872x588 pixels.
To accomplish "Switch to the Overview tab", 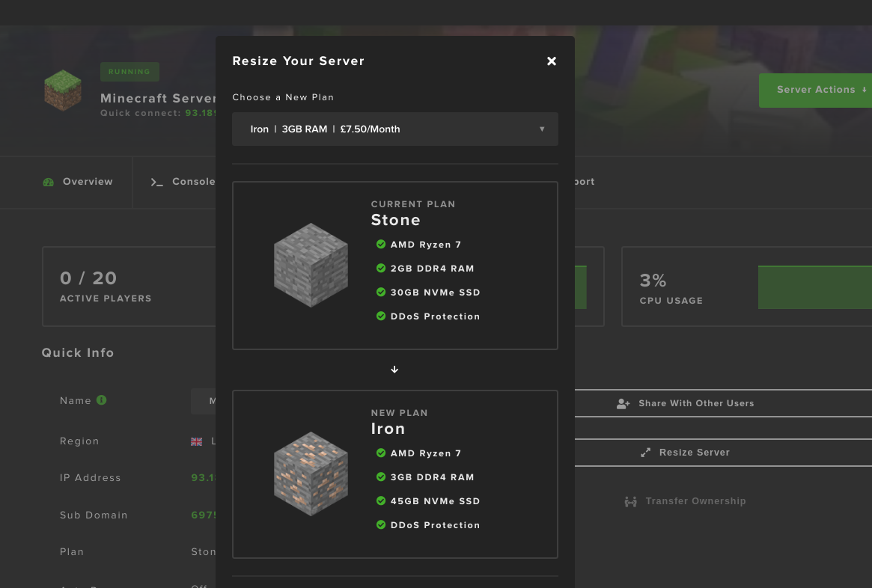I will 78,182.
